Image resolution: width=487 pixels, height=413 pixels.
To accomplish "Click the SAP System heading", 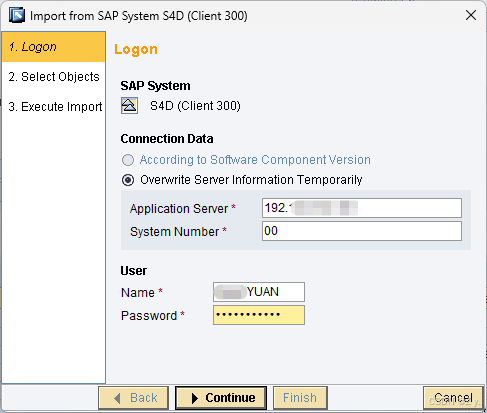I will coord(155,86).
